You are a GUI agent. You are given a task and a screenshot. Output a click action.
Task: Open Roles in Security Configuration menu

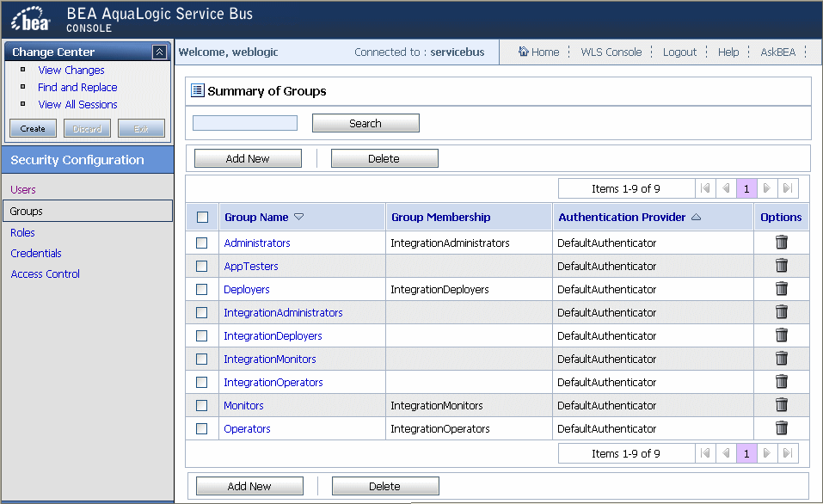pos(23,232)
